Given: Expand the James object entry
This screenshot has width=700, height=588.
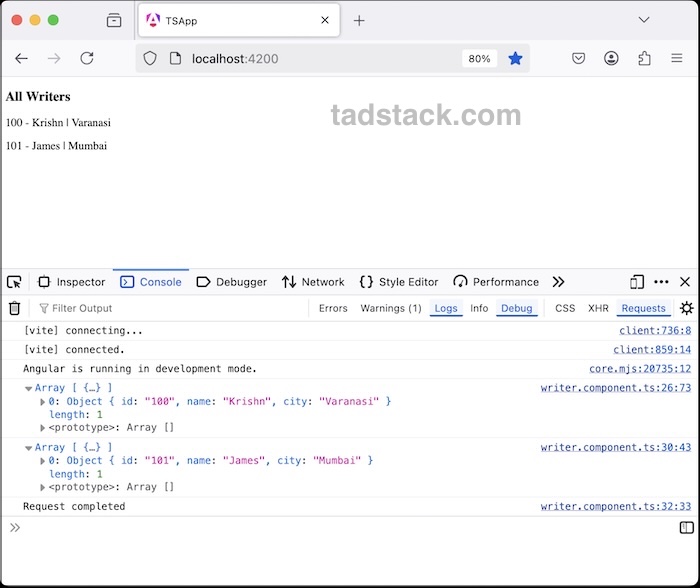Looking at the screenshot, I should pos(42,461).
